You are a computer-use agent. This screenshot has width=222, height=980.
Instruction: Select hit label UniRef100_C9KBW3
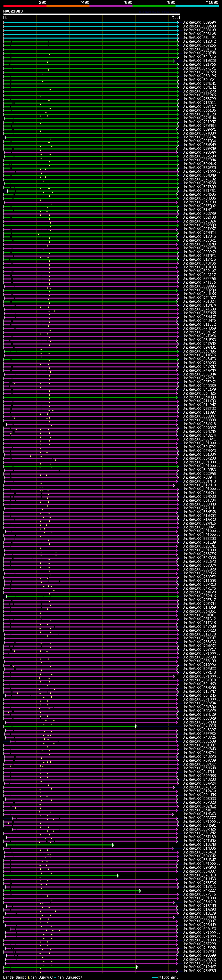point(199,749)
